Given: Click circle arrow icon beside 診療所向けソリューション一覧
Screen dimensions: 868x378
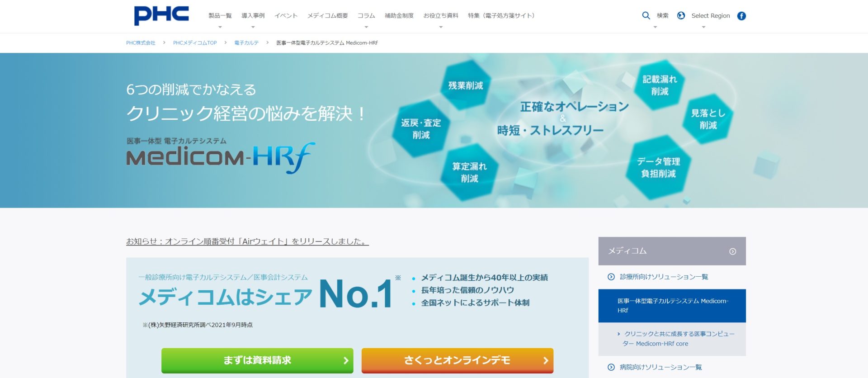Looking at the screenshot, I should pos(611,277).
